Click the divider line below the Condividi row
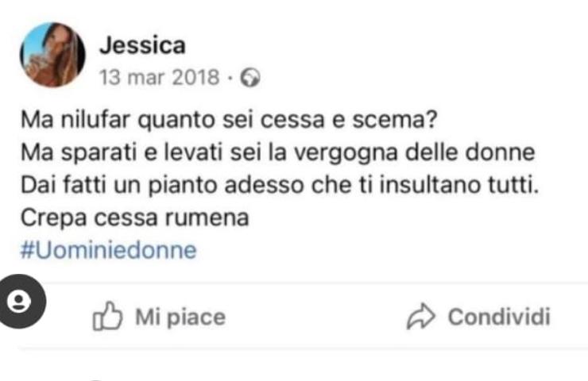588x381 pixels. click(303, 348)
